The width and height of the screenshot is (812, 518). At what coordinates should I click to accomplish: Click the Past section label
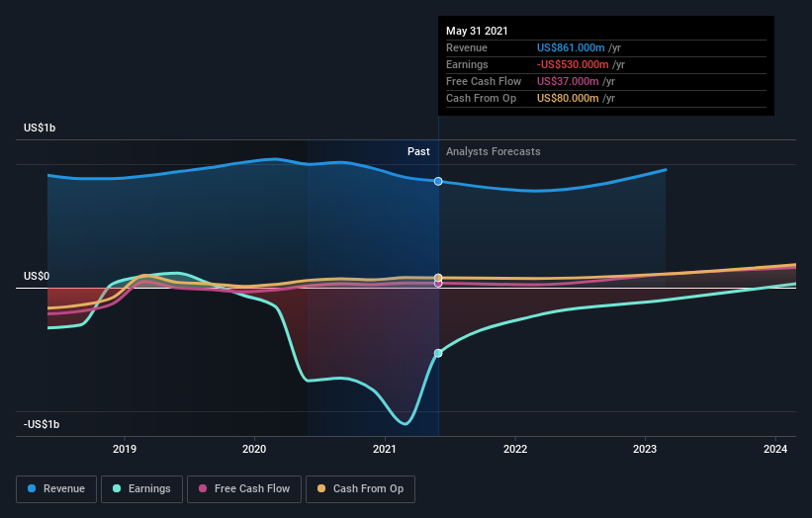click(x=418, y=151)
